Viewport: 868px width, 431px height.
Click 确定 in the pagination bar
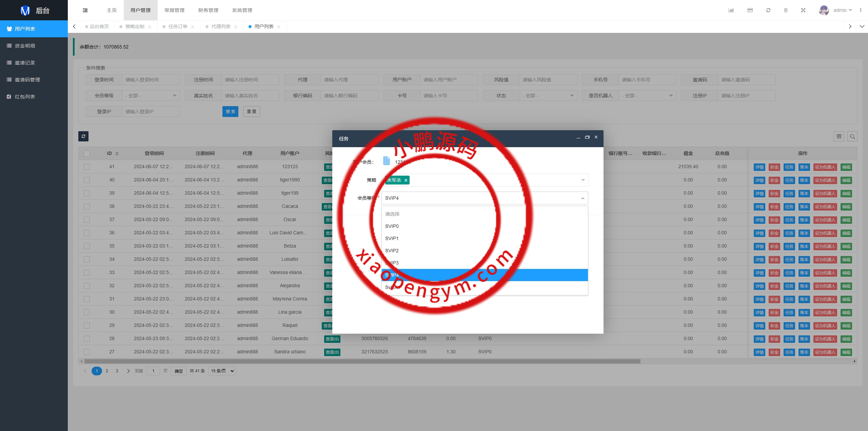179,371
